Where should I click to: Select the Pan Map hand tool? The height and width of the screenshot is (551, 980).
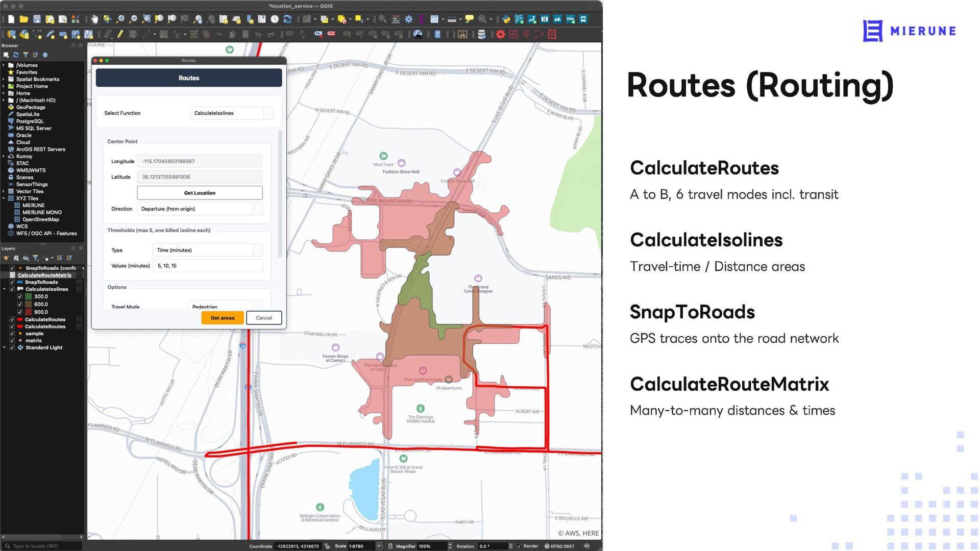coord(94,19)
